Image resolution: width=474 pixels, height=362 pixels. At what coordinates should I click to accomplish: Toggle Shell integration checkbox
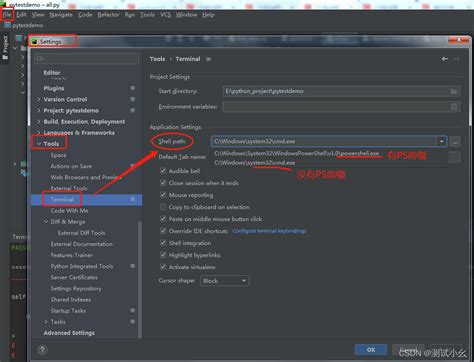coord(163,243)
